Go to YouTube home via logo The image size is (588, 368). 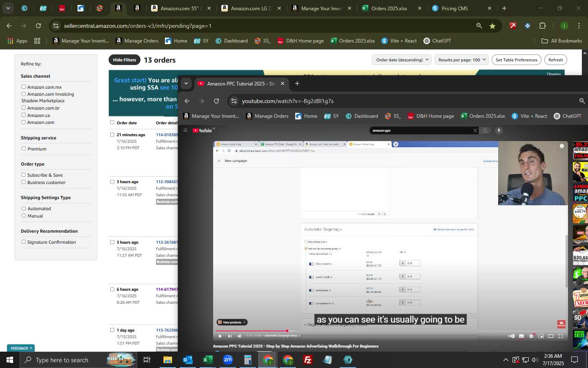(x=203, y=130)
